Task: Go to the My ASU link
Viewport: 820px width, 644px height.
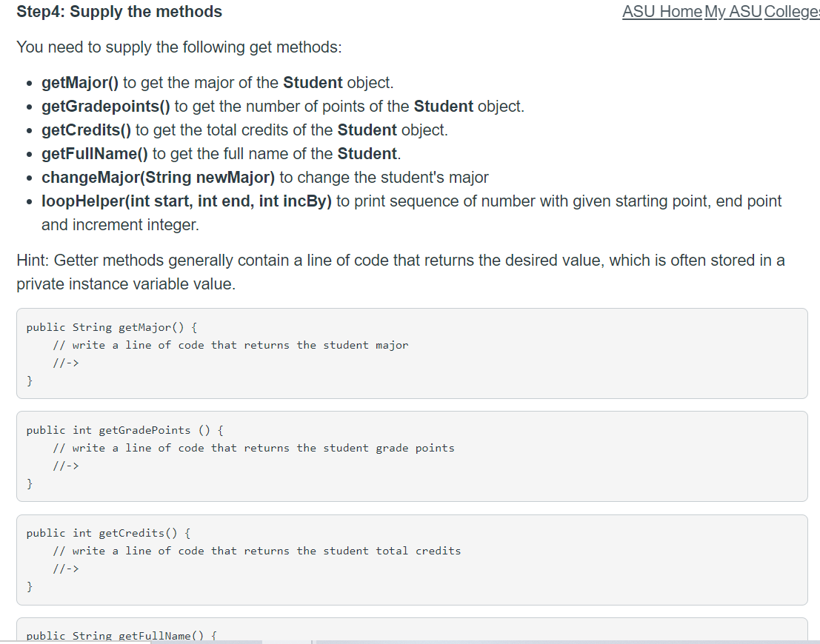Action: [x=733, y=12]
